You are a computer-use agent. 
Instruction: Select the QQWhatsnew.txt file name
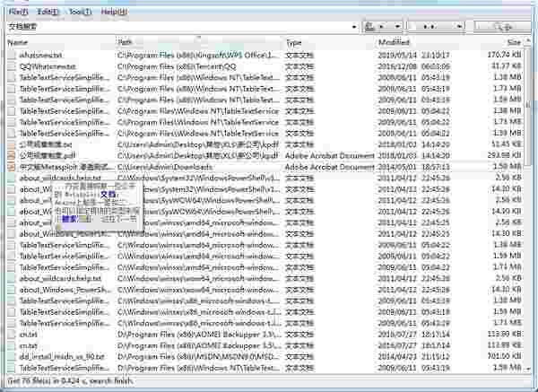48,66
